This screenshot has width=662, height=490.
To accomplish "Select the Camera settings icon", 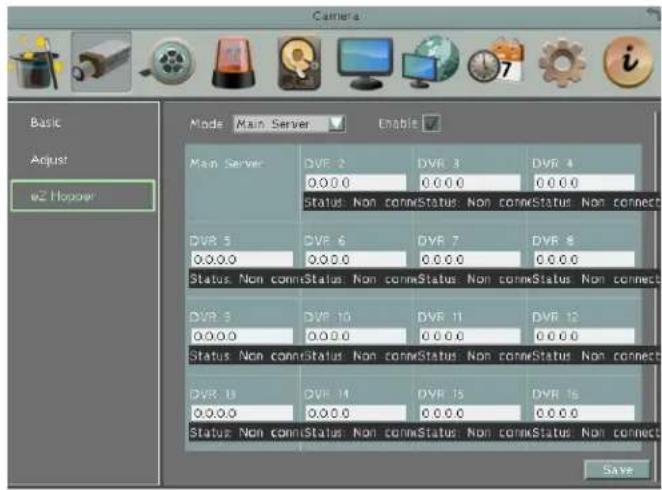I will [x=101, y=62].
